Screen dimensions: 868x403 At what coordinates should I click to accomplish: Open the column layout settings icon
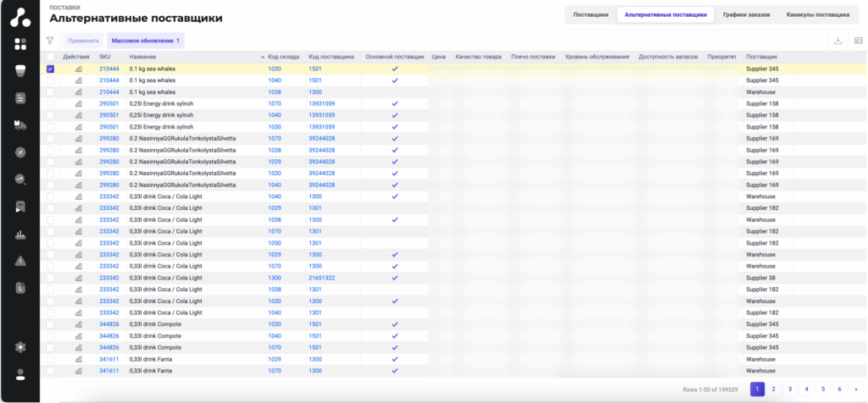[x=858, y=40]
